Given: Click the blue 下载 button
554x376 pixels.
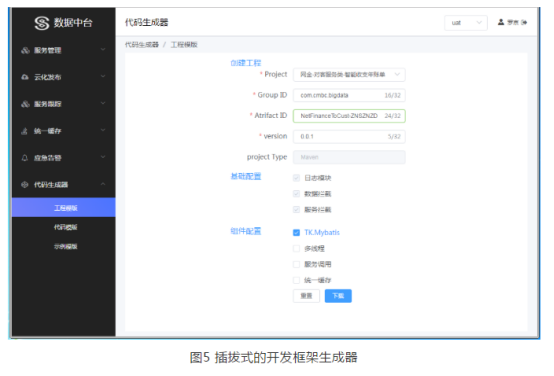Looking at the screenshot, I should coord(338,296).
